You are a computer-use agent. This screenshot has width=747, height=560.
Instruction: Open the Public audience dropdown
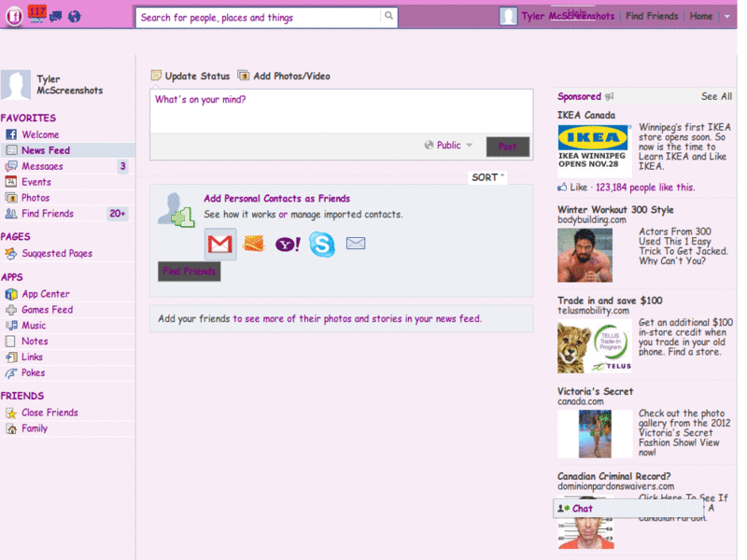click(x=448, y=146)
